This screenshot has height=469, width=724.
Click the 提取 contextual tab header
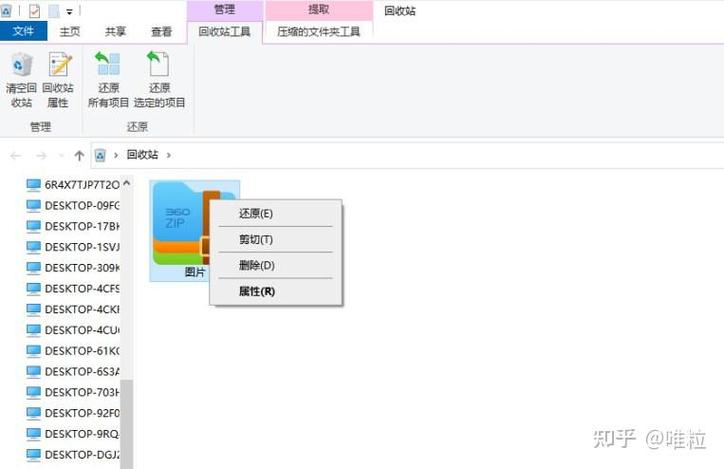pos(319,10)
